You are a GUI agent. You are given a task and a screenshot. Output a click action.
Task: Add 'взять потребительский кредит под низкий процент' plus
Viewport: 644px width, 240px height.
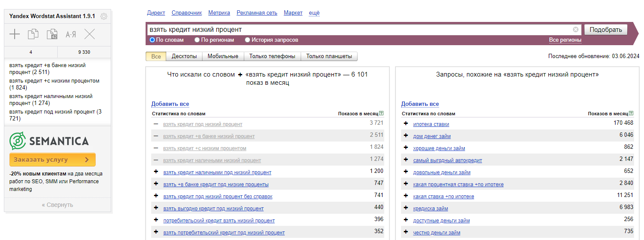pos(156,232)
